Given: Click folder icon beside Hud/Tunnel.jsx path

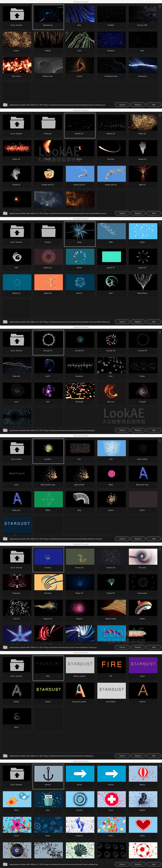Looking at the screenshot, I should click(5, 430).
